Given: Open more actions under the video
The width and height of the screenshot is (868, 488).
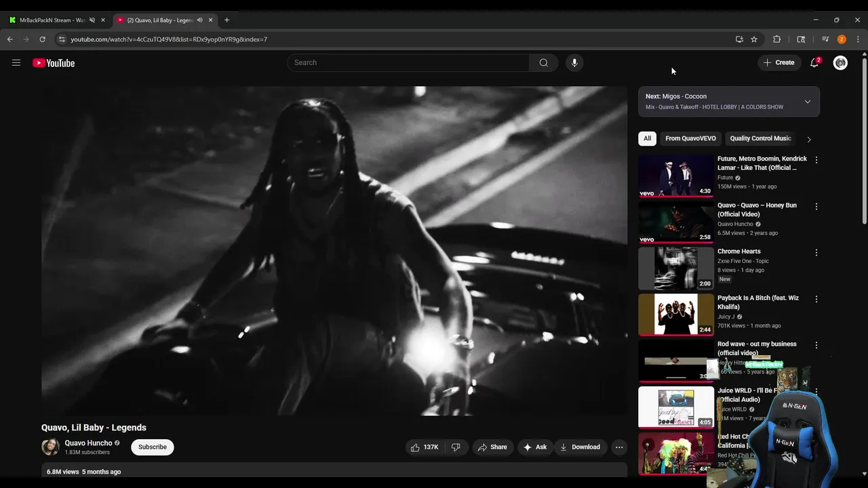Looking at the screenshot, I should click(x=618, y=447).
